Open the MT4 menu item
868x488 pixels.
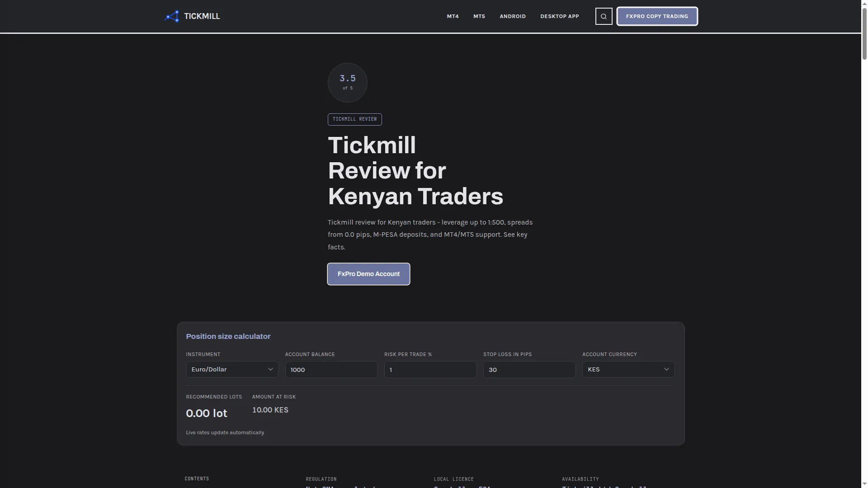point(453,16)
